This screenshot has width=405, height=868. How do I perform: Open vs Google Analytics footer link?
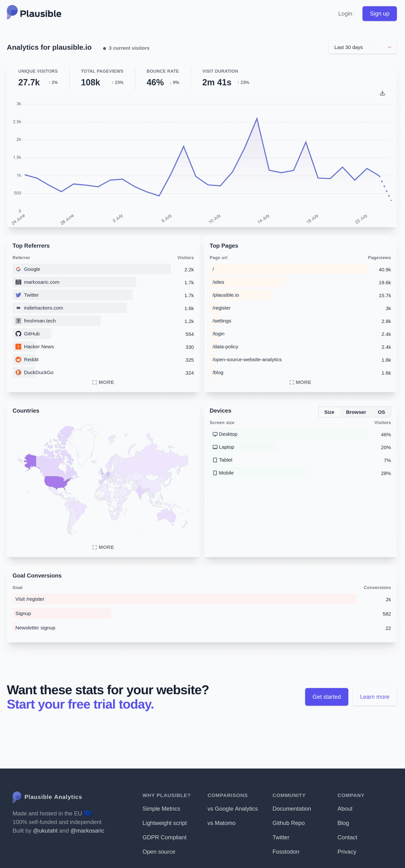(x=233, y=809)
